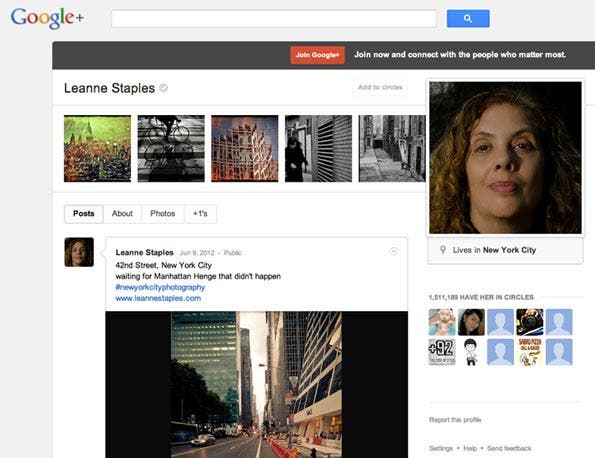Open the www.leannestaples.com link

(x=158, y=298)
